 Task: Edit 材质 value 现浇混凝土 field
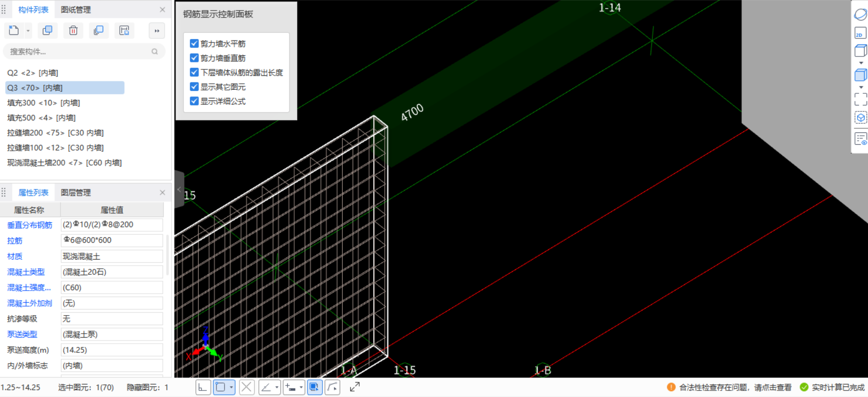tap(112, 256)
